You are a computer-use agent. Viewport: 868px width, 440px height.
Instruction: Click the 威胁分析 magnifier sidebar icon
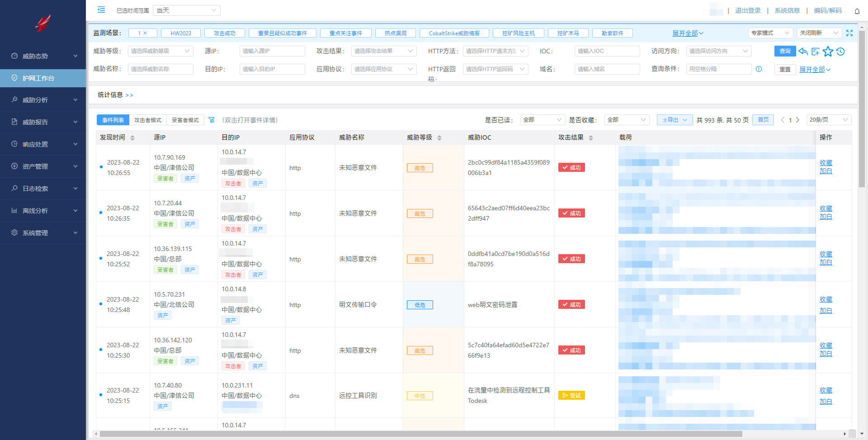[x=14, y=100]
